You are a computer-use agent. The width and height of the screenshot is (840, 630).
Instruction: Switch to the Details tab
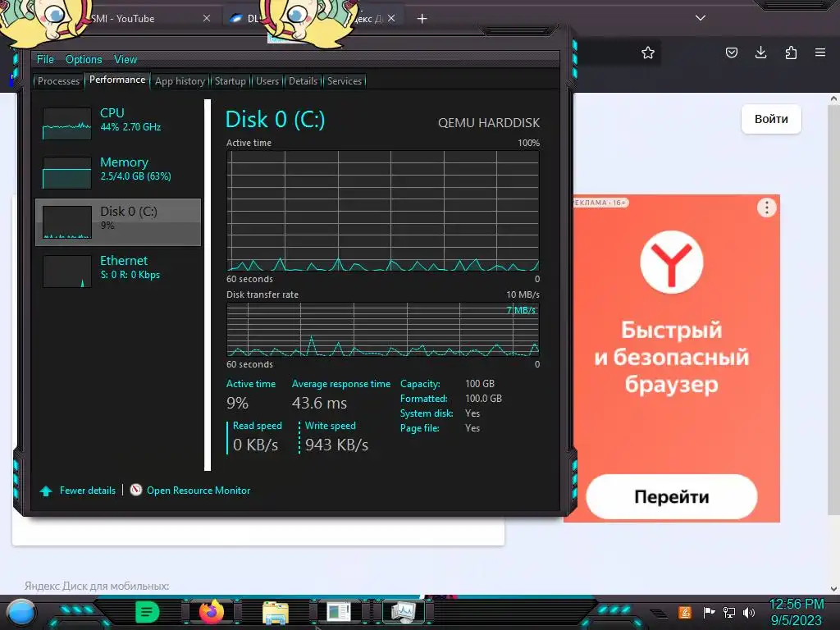tap(304, 81)
